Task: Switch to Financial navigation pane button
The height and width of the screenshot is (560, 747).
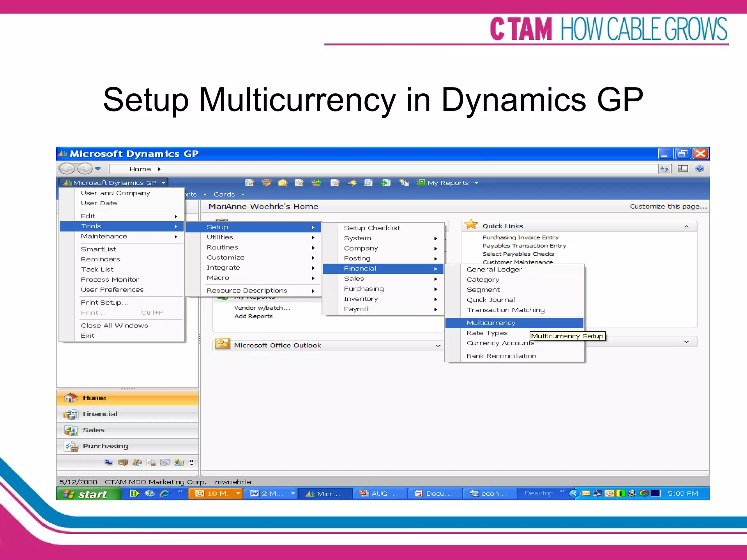Action: click(x=127, y=414)
